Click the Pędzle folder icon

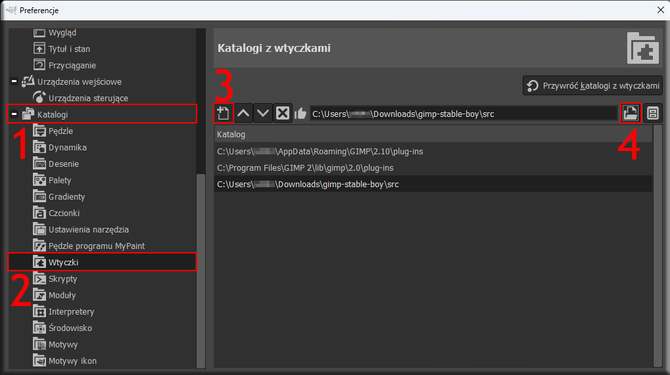39,131
